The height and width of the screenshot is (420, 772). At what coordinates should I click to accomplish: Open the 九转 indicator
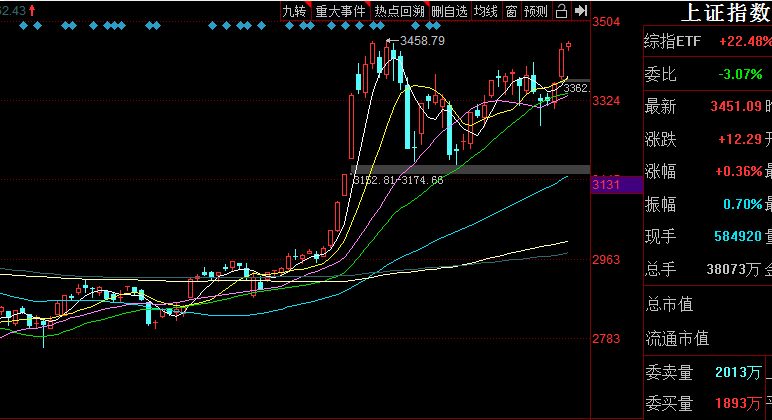click(x=295, y=11)
